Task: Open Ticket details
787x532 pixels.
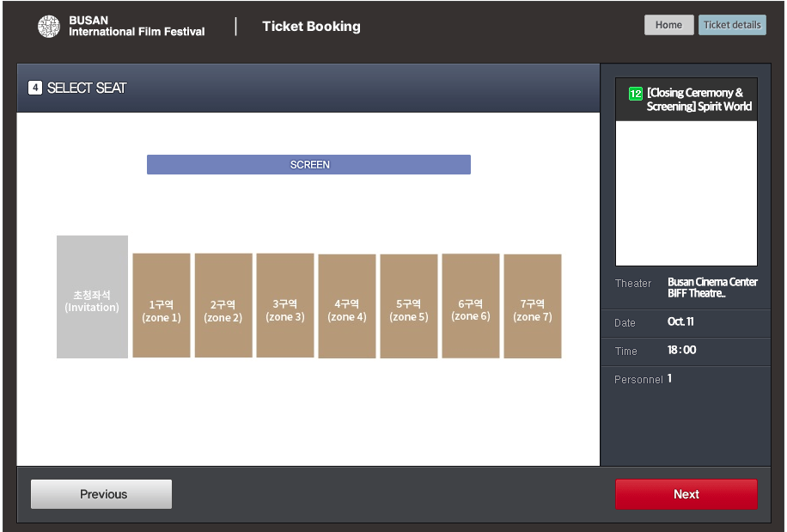Action: 732,25
